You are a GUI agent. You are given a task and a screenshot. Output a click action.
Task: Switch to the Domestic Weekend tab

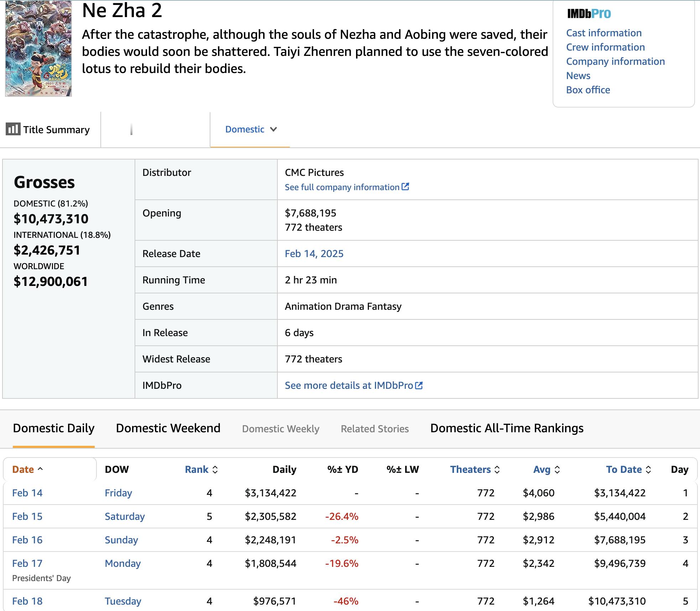pyautogui.click(x=168, y=428)
